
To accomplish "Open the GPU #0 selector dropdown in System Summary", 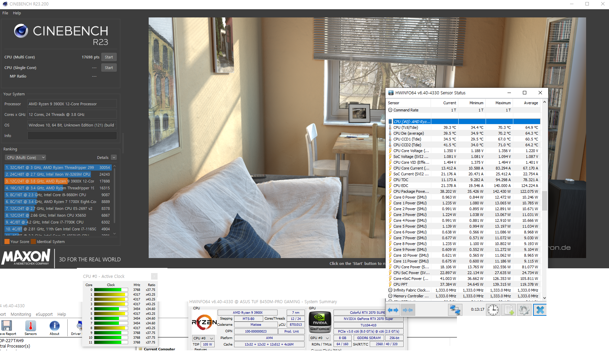I will click(x=320, y=338).
